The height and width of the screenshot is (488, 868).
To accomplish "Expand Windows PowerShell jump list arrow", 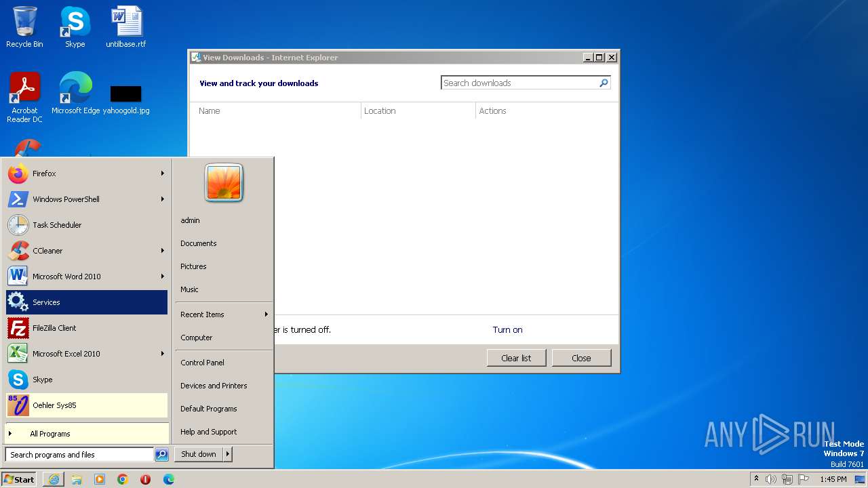I will pos(163,199).
